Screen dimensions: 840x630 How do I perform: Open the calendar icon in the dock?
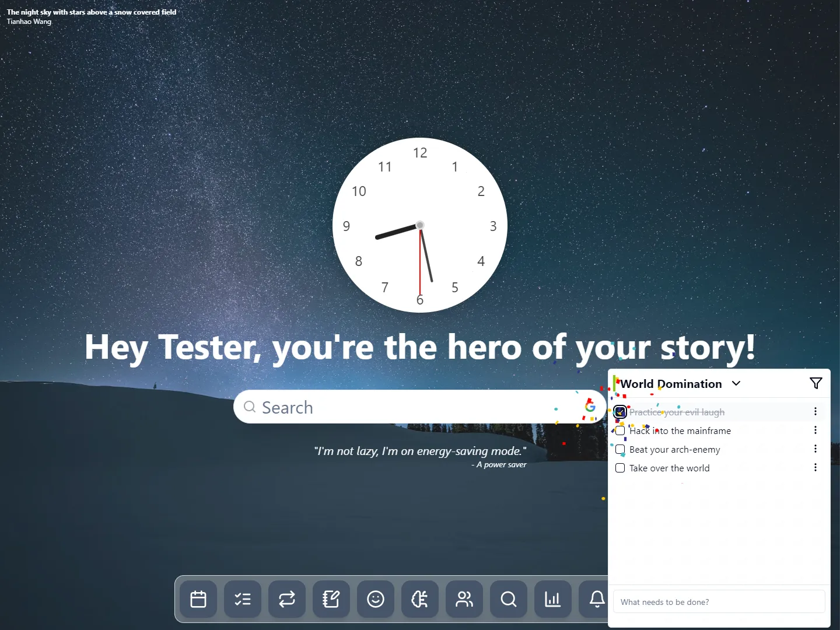click(198, 599)
